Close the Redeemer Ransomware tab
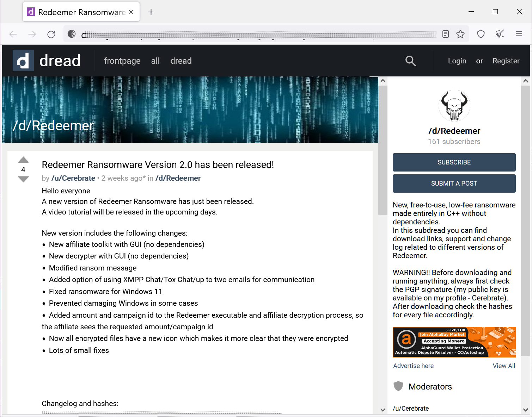The height and width of the screenshot is (417, 532). coord(131,12)
